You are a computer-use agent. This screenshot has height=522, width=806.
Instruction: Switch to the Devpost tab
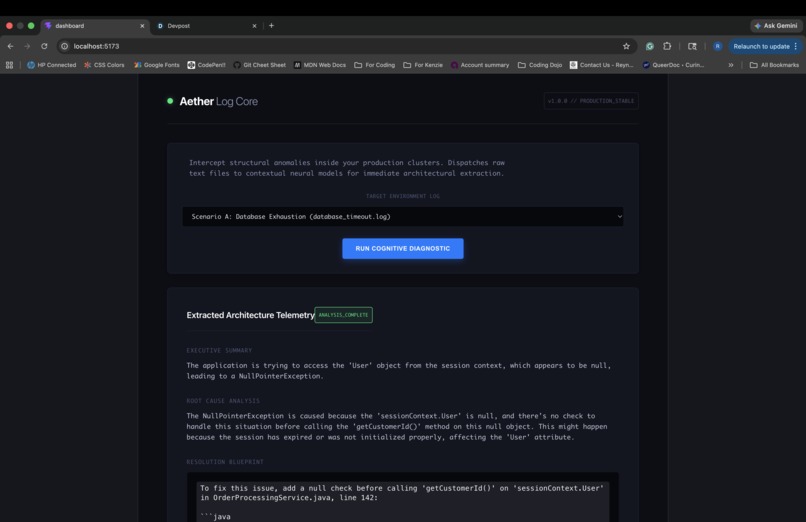(x=207, y=26)
